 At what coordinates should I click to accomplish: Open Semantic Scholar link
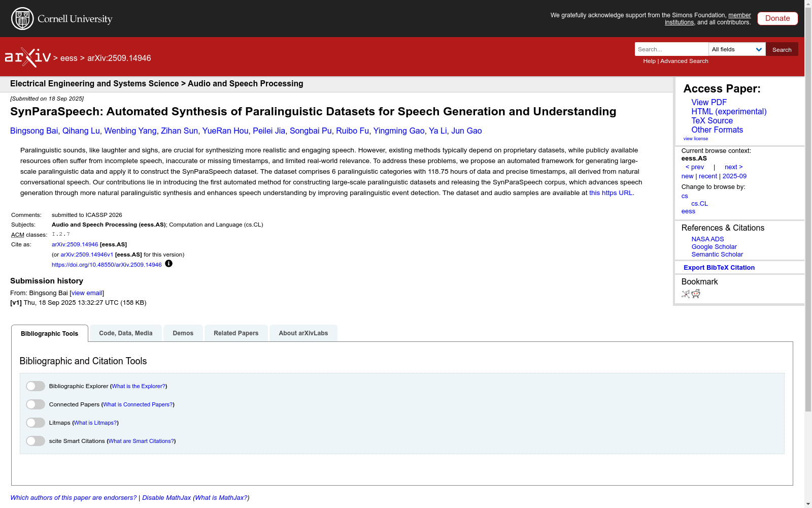pos(717,255)
